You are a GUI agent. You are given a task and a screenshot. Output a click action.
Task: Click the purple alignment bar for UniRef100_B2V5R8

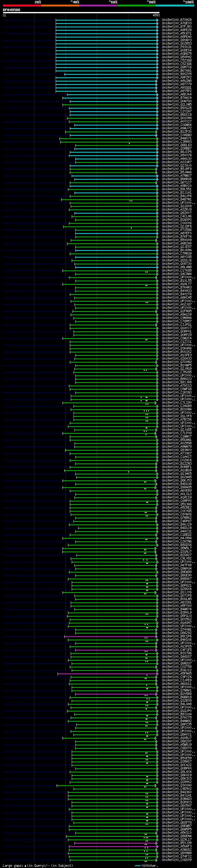point(117,694)
